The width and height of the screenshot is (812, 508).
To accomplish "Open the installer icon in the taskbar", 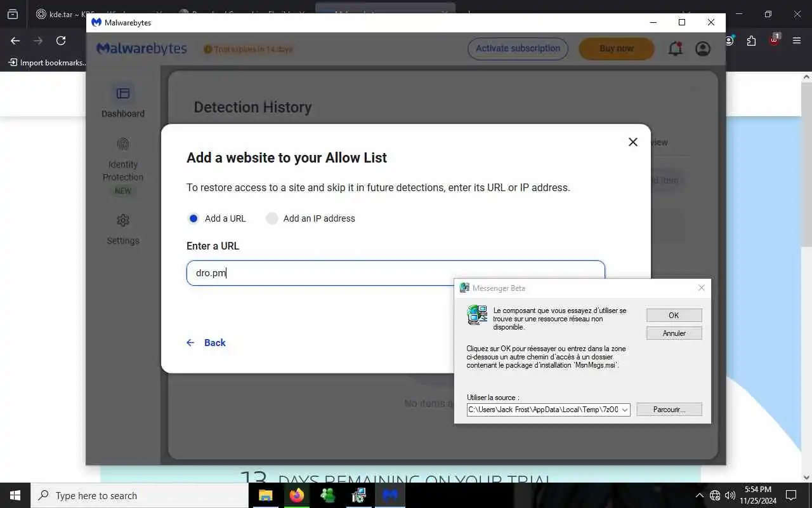I will 358,495.
